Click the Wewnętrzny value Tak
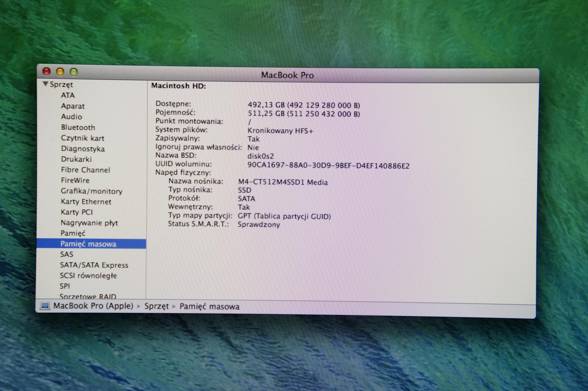 244,207
